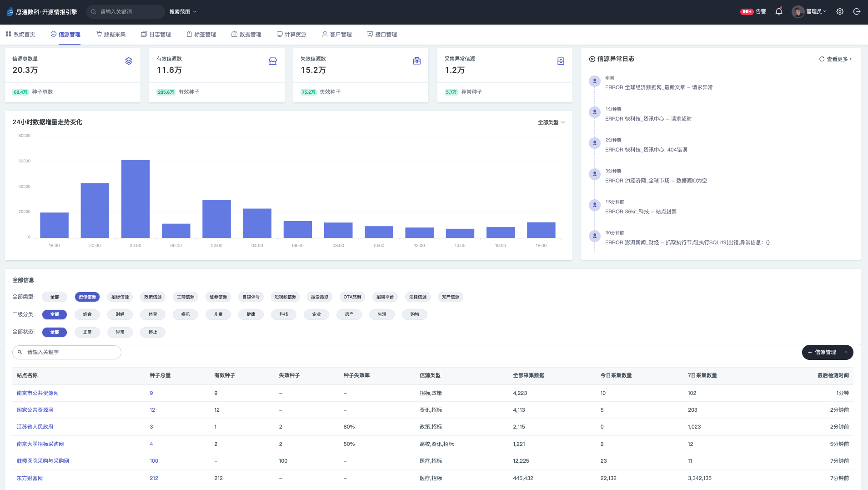This screenshot has width=868, height=490.
Task: Open settings via the gear icon
Action: pos(840,12)
